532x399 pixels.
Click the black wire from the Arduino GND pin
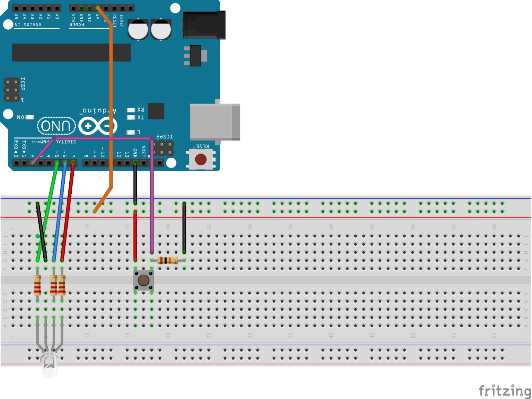pos(135,183)
